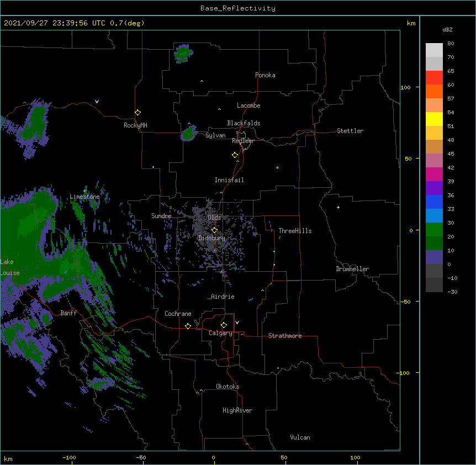Screen dimensions: 476x465
Task: Click the white asterisk east of Innisfail
Action: (277, 167)
